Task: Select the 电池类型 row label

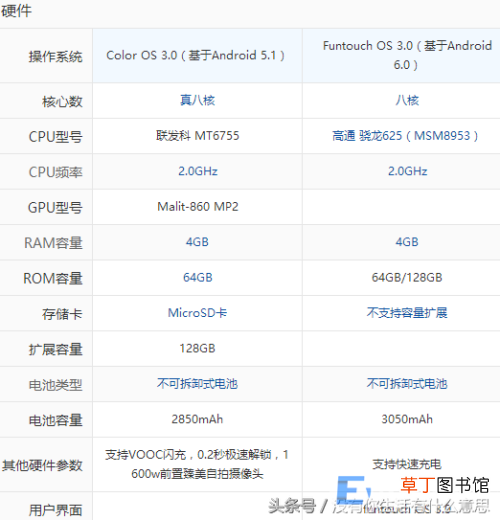Action: (55, 385)
